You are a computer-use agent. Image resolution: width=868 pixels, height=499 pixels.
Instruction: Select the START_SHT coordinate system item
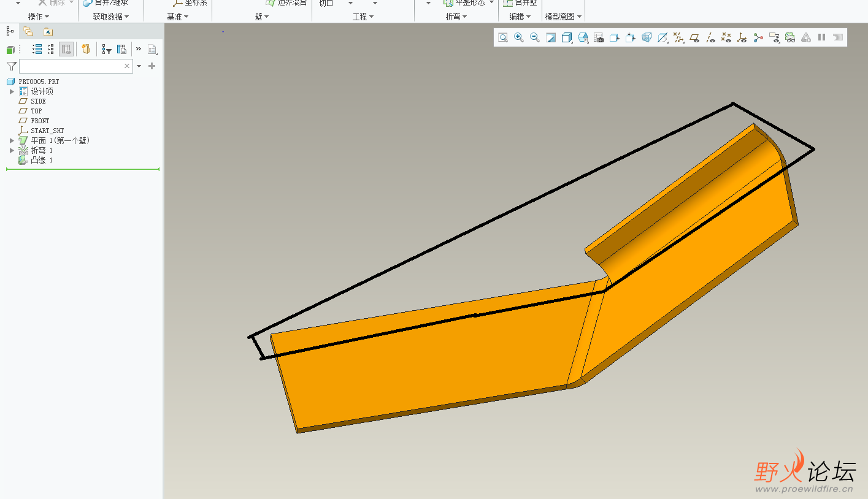pos(47,131)
